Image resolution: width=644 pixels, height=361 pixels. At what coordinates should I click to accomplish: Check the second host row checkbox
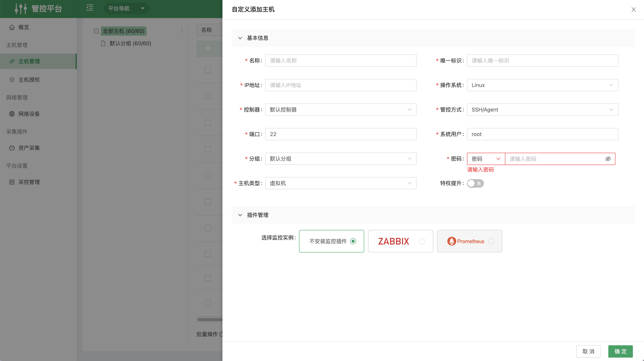(208, 96)
